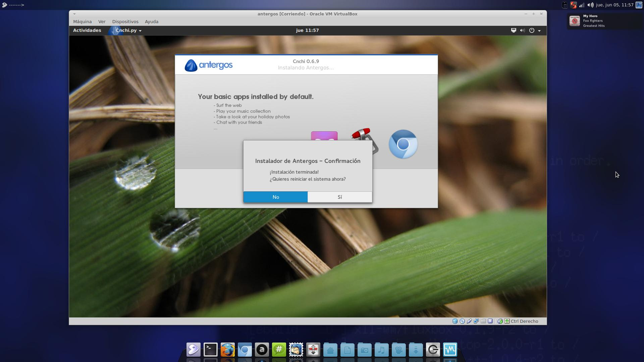Click the mouse integration status icon
The width and height of the screenshot is (644, 362).
pos(500,321)
